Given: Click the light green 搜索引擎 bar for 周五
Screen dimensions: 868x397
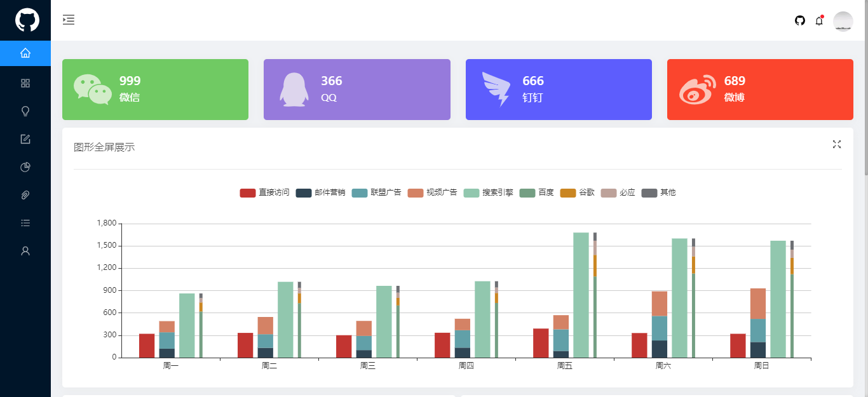Looking at the screenshot, I should tap(581, 295).
